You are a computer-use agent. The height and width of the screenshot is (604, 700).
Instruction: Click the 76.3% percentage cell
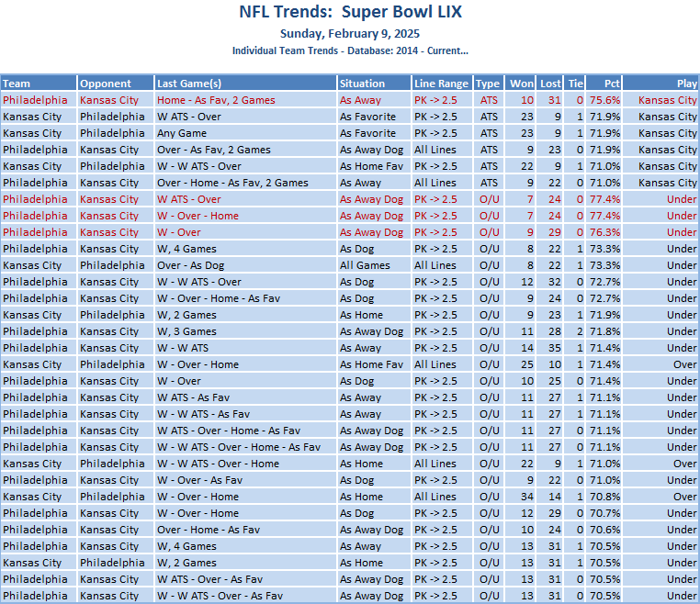click(604, 232)
